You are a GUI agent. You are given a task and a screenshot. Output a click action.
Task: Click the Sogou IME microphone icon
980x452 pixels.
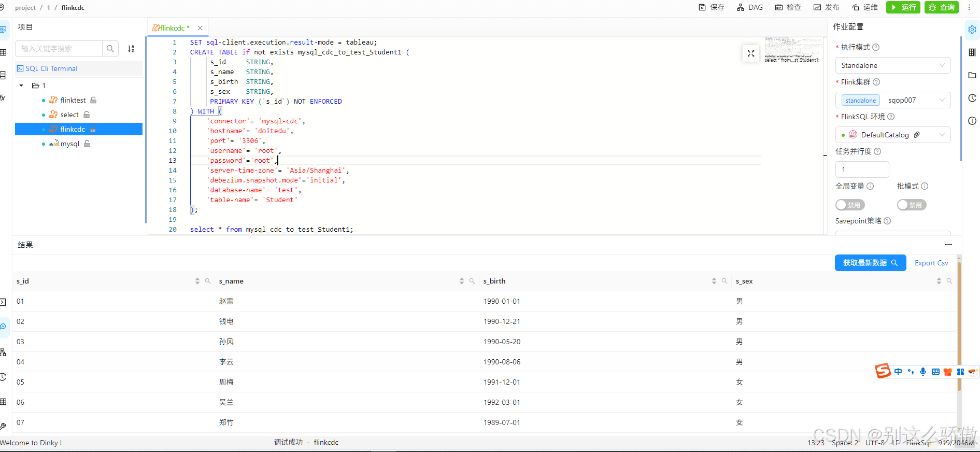(x=923, y=372)
